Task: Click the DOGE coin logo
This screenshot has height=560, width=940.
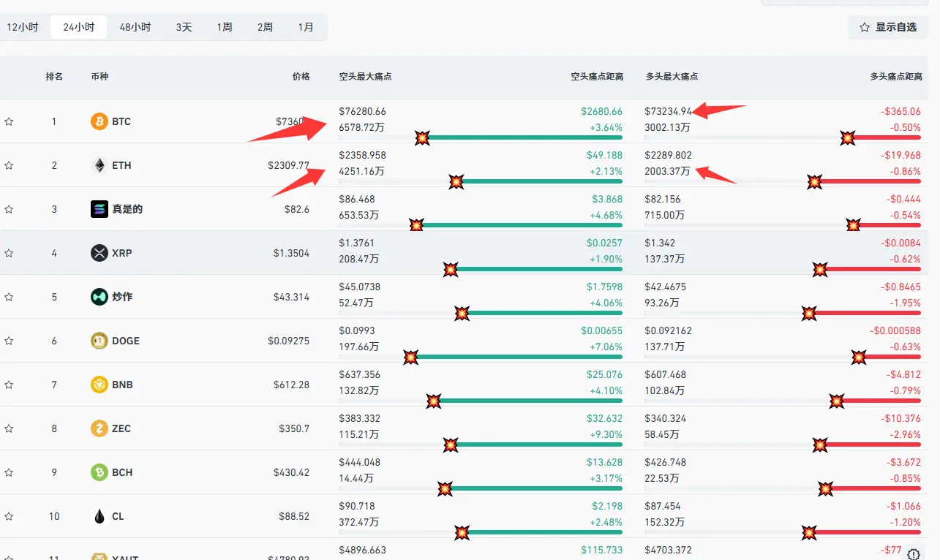Action: 99,341
